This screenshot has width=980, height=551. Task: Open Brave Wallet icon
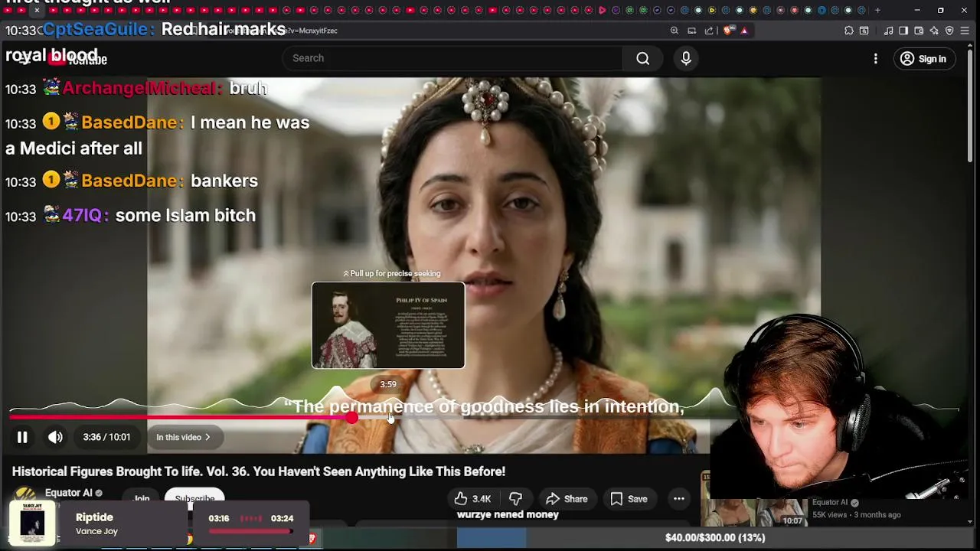pos(919,31)
